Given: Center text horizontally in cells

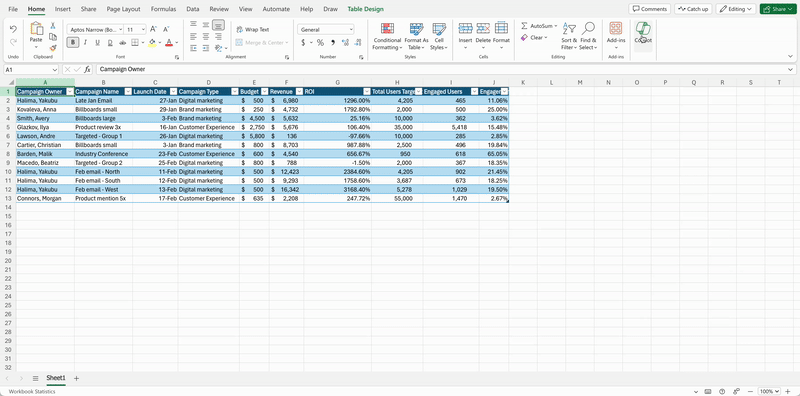Looking at the screenshot, I should point(206,36).
